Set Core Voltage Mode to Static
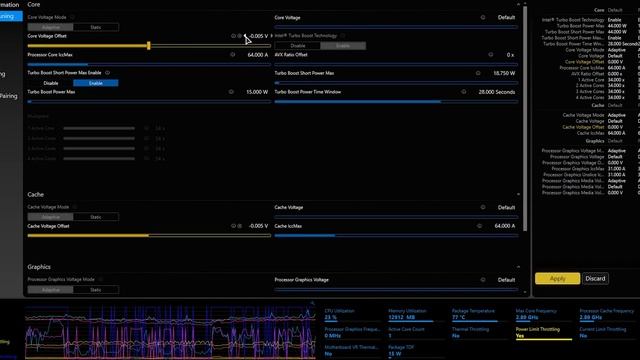 coord(96,27)
